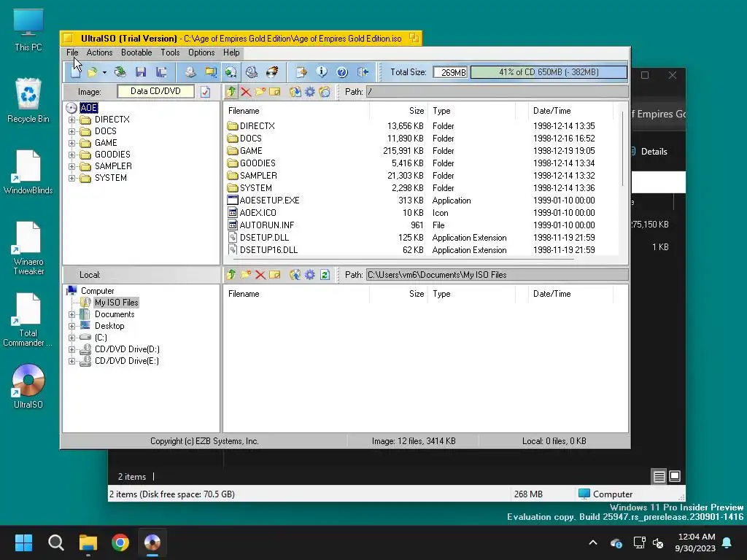Expand the GAME tree node

click(x=72, y=143)
